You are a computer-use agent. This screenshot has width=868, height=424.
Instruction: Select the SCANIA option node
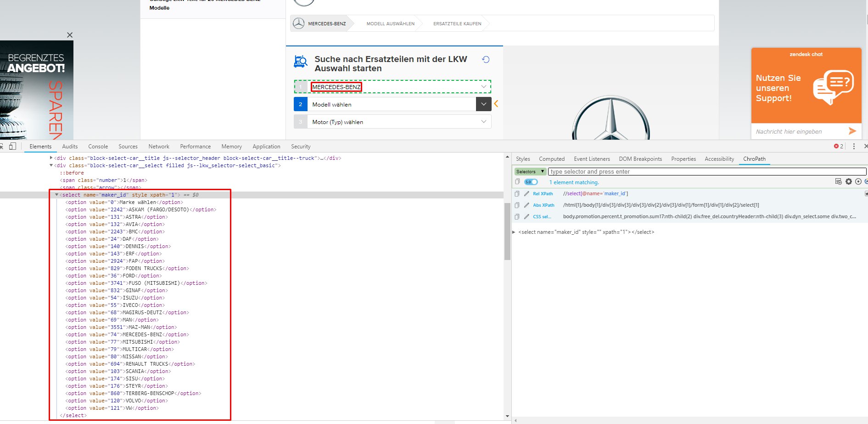point(118,371)
